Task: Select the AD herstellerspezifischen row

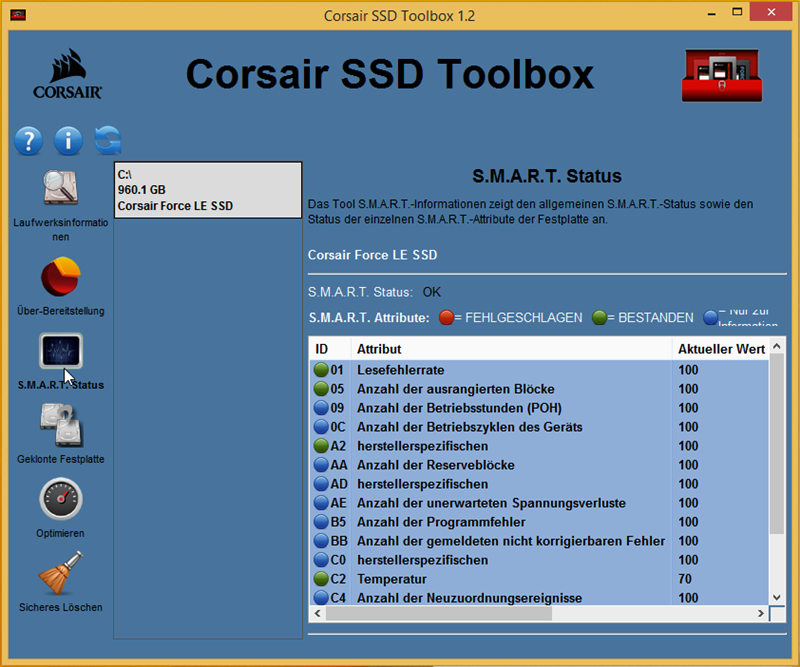Action: point(539,484)
